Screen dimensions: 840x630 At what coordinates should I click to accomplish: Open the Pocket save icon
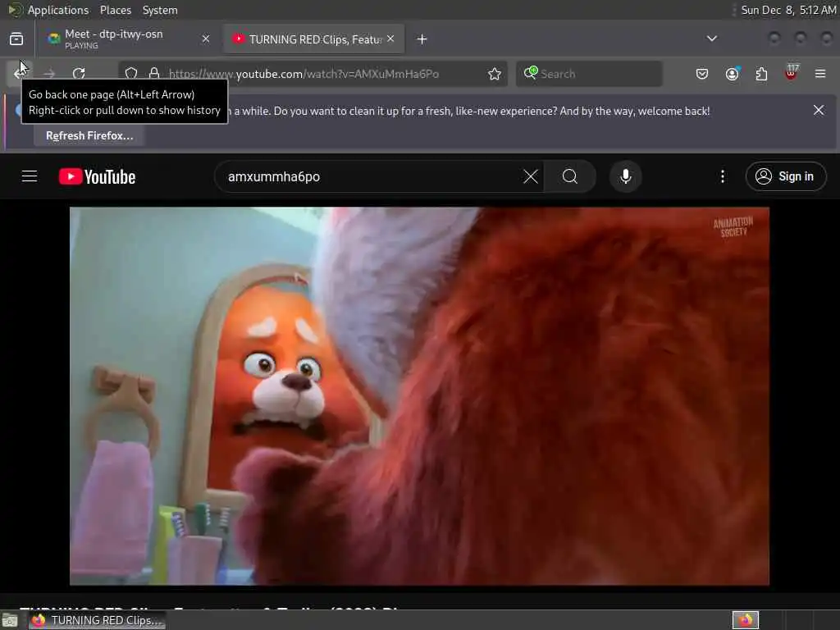point(702,73)
